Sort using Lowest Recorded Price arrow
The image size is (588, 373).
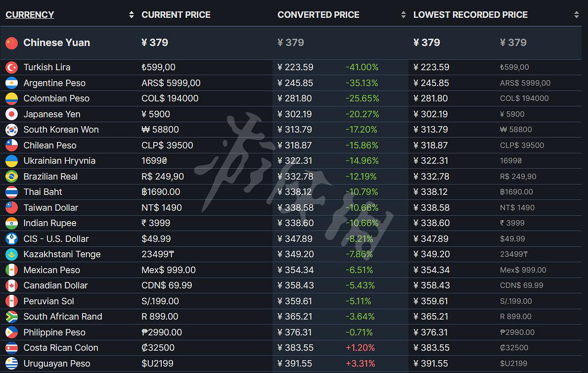576,15
